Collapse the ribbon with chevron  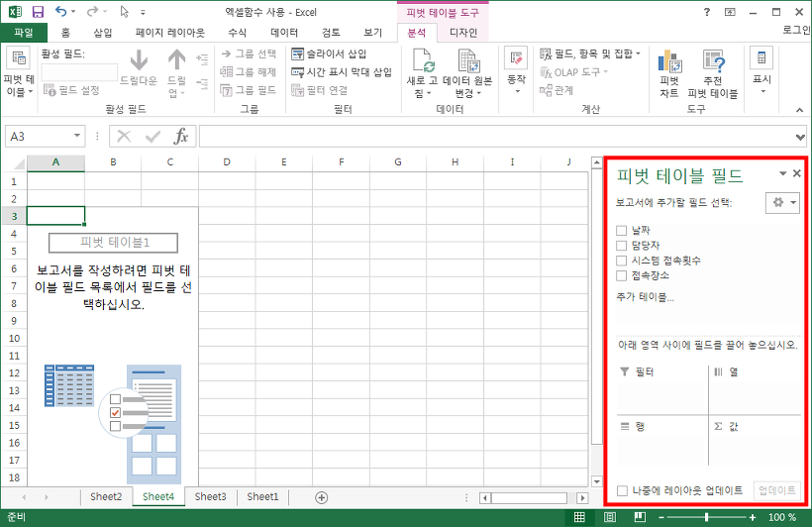(799, 110)
